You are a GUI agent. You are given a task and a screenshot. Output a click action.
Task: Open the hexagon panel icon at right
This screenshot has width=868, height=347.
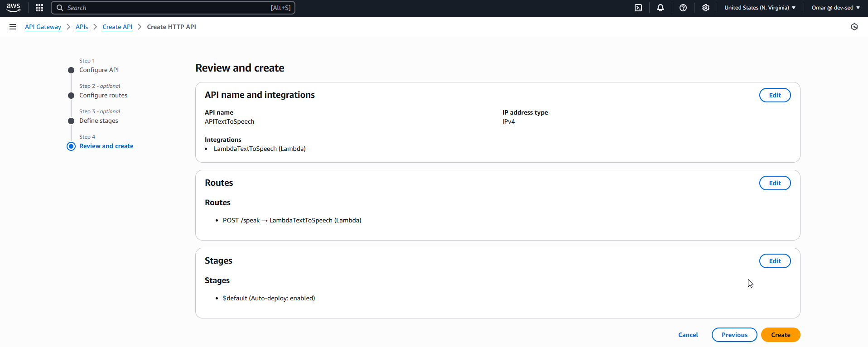(854, 27)
